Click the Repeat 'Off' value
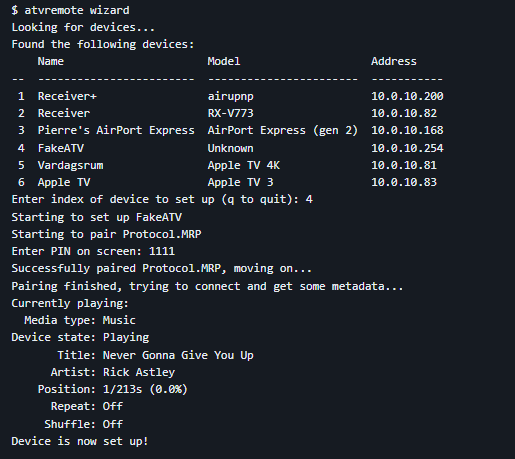Screen dimensions: 515x459 pyautogui.click(x=113, y=406)
